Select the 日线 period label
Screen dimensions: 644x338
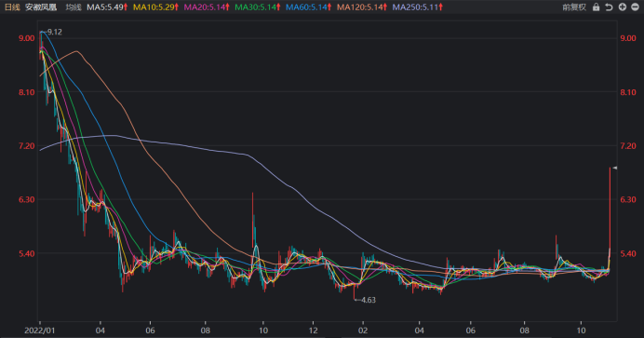(12, 7)
